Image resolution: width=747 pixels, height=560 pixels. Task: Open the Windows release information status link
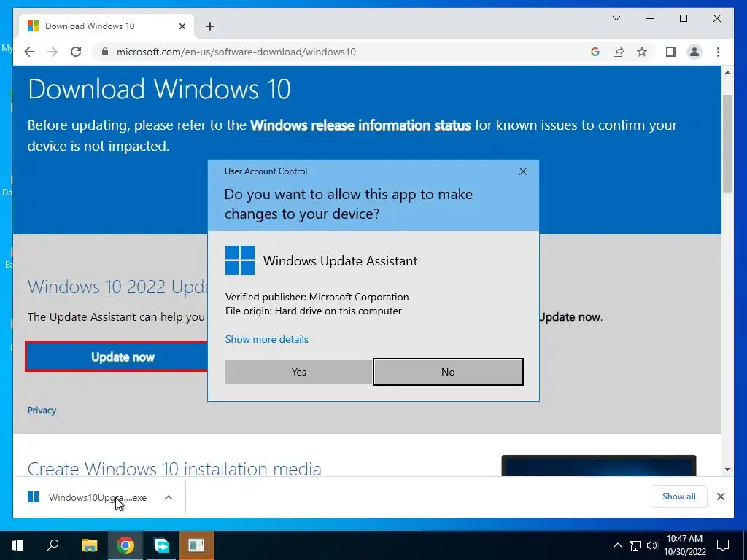coord(360,125)
